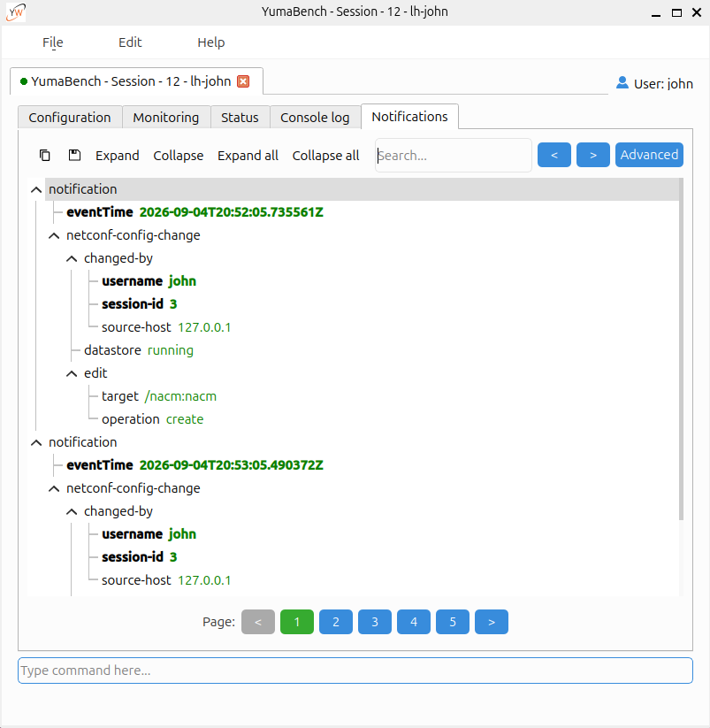Switch to the Configuration tab
This screenshot has height=728, width=710.
(70, 118)
